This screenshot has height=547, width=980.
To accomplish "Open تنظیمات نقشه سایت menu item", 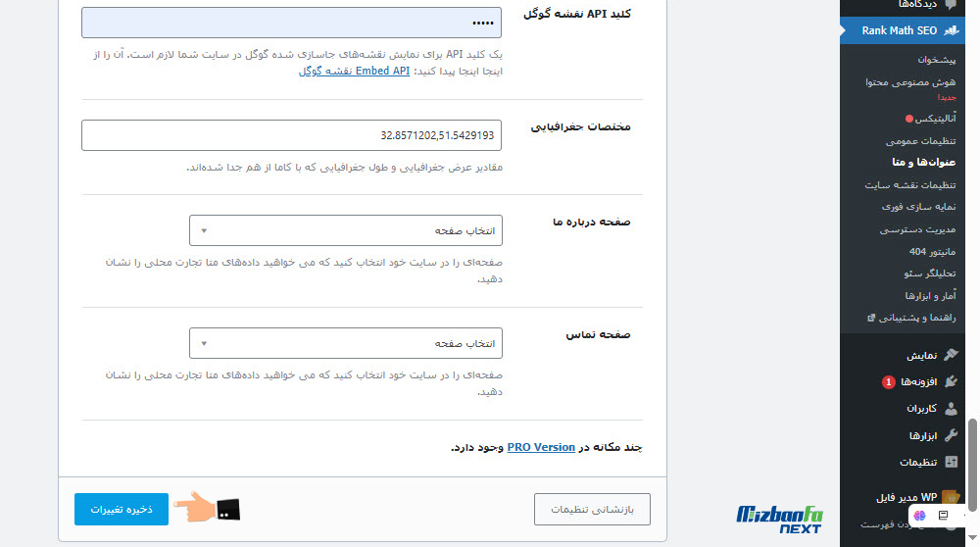I will tap(910, 184).
